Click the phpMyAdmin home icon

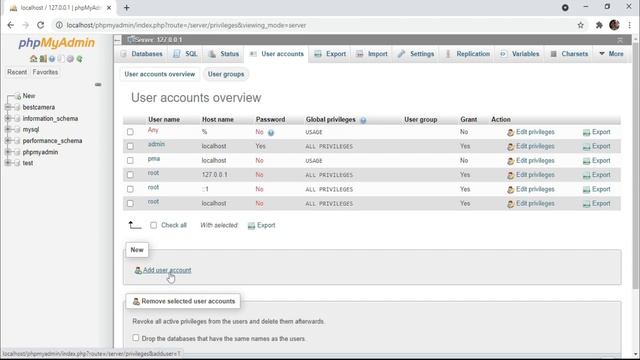[34, 59]
